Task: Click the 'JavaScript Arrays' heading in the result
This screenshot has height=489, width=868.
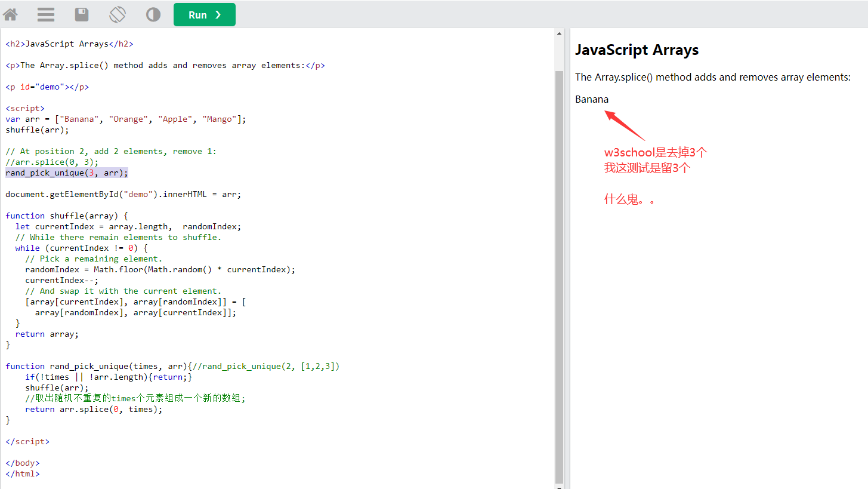Action: 637,50
